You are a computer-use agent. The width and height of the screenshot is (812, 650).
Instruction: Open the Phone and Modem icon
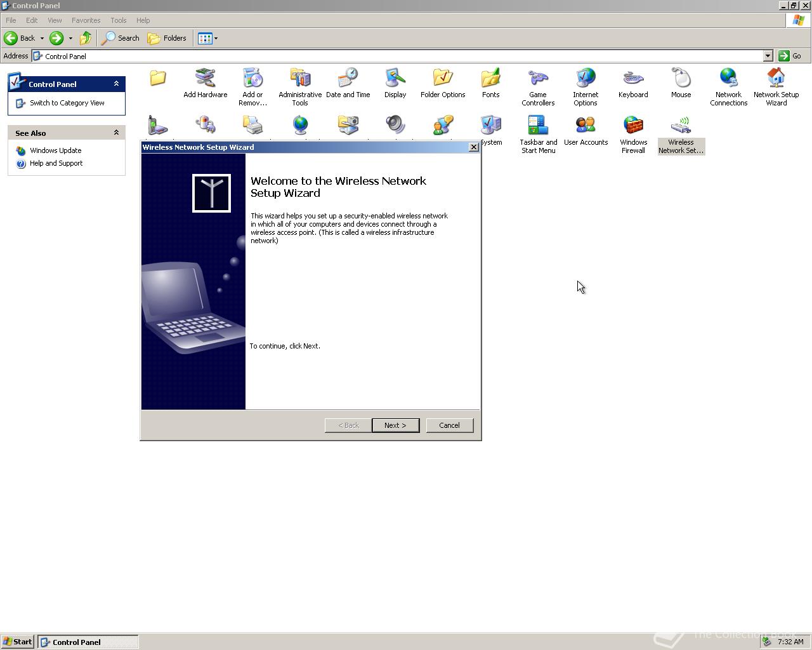pyautogui.click(x=157, y=126)
